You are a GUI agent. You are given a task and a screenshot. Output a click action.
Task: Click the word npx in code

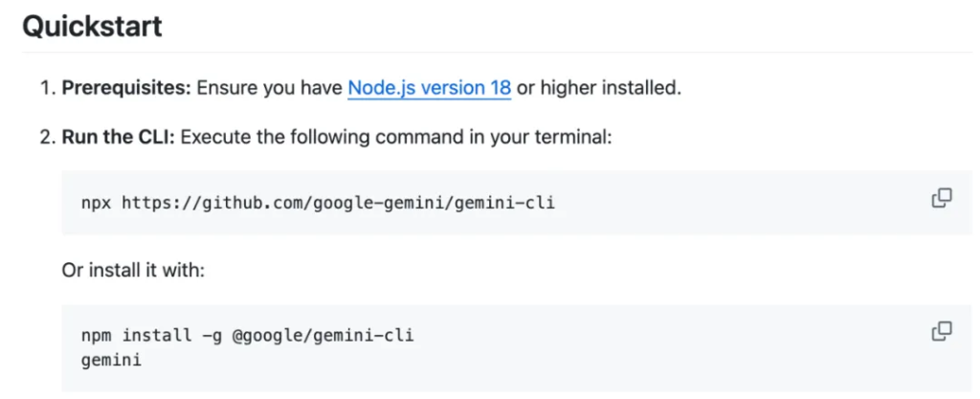(x=97, y=204)
